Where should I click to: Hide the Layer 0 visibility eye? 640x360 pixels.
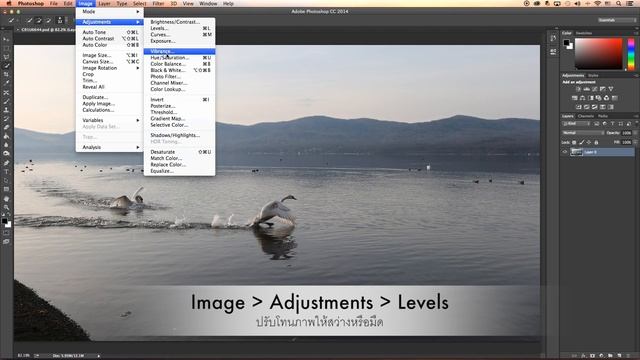pyautogui.click(x=565, y=152)
